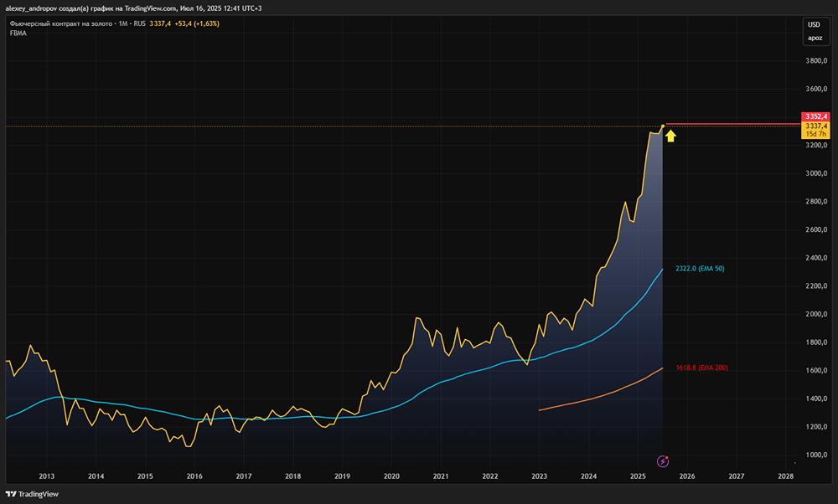Click the yellow 3337,4 current price label
Viewport: 838px width, 504px height.
click(815, 126)
